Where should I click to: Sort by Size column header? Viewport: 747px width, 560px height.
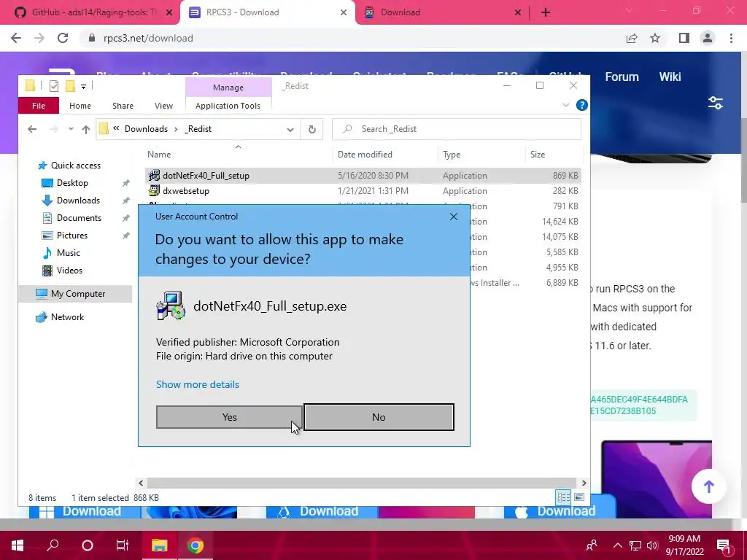[x=538, y=155]
